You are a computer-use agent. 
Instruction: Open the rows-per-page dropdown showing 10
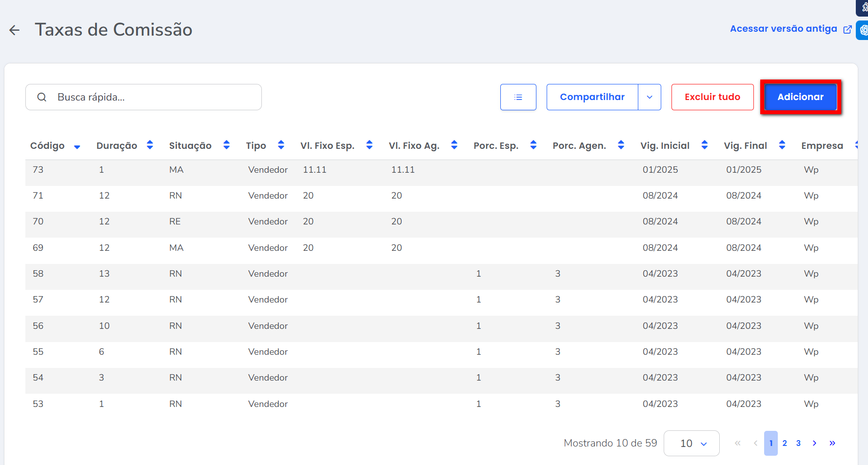click(x=691, y=443)
